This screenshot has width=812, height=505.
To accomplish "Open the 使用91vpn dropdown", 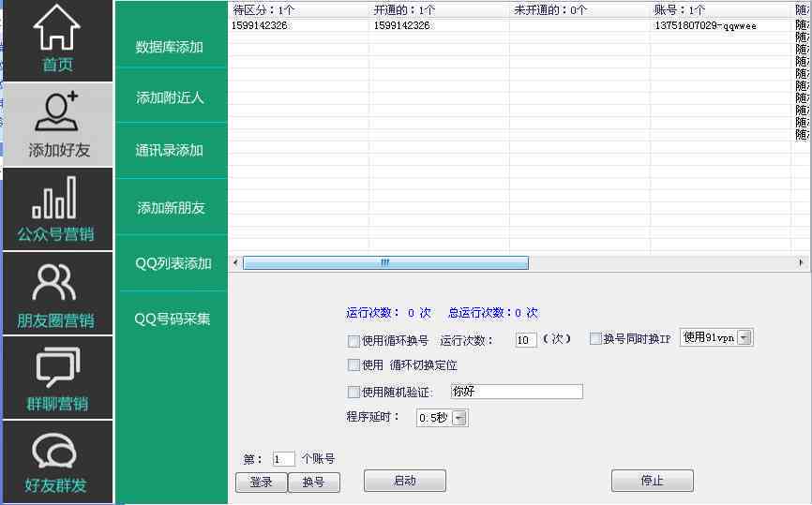I will [716, 337].
